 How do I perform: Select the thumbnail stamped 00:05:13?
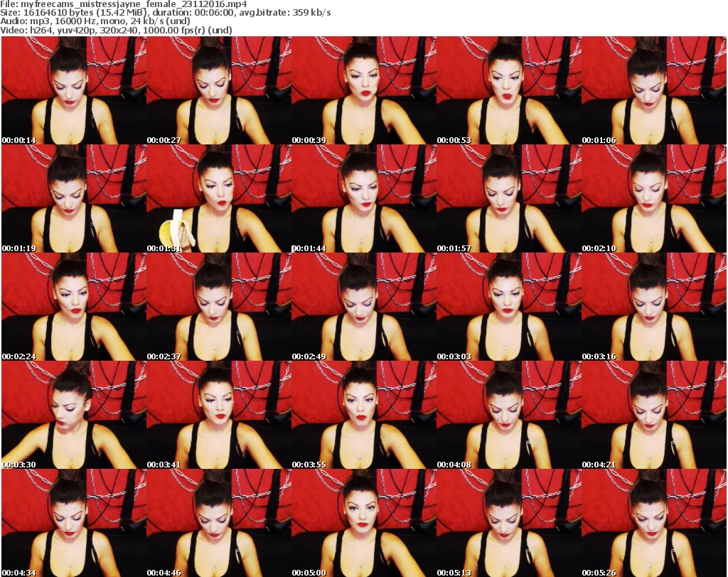[x=509, y=523]
